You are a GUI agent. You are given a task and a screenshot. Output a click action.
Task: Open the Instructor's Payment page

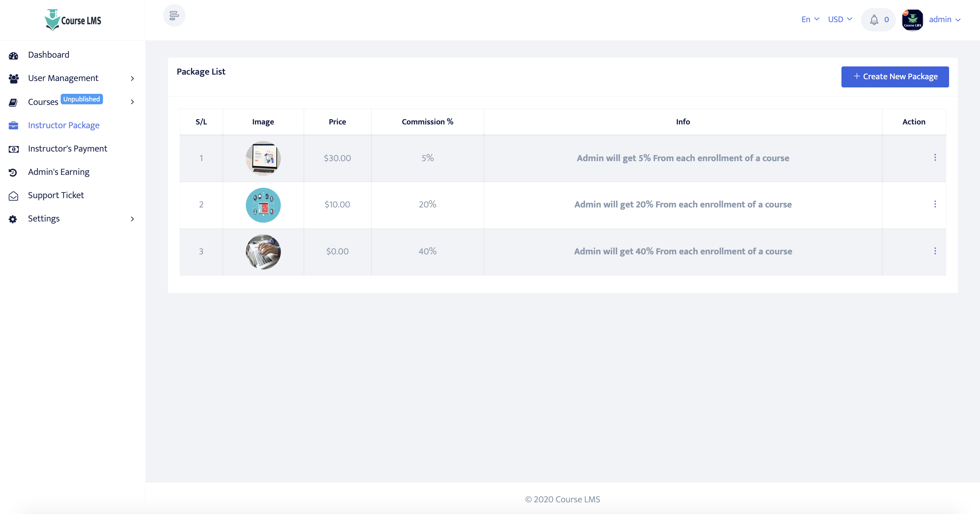(67, 149)
